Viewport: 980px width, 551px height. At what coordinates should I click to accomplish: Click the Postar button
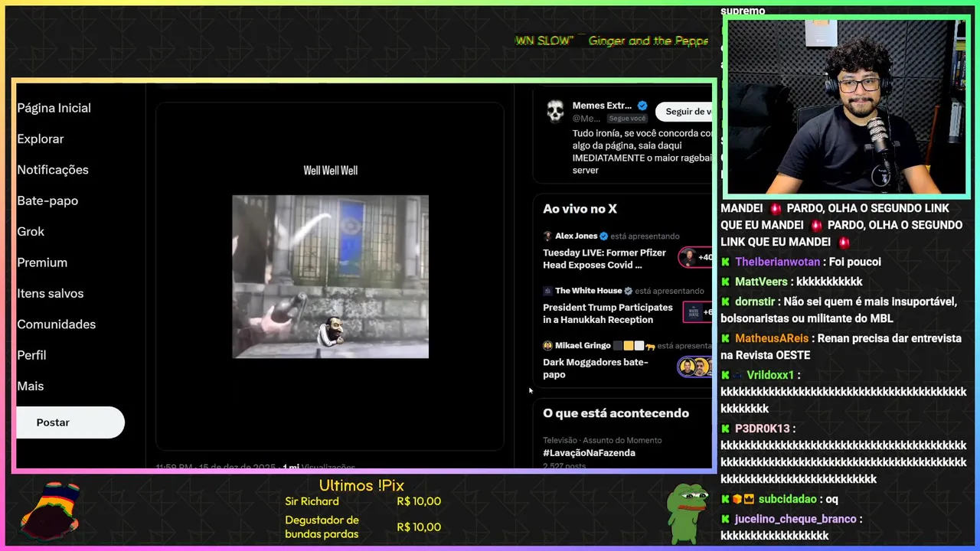tap(70, 422)
